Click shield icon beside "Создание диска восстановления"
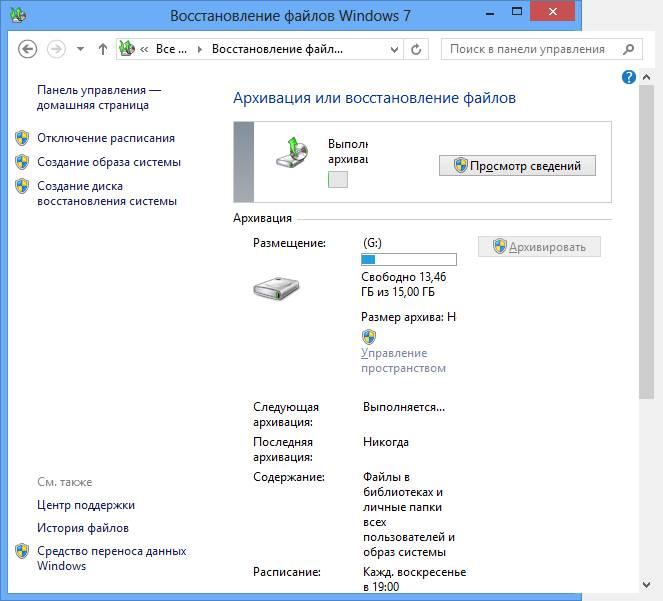The image size is (663, 601). pos(22,186)
